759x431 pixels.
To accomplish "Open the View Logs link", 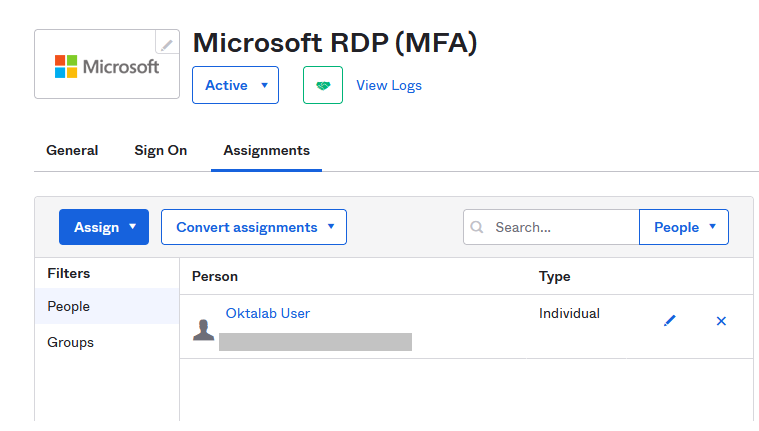I will pyautogui.click(x=389, y=85).
